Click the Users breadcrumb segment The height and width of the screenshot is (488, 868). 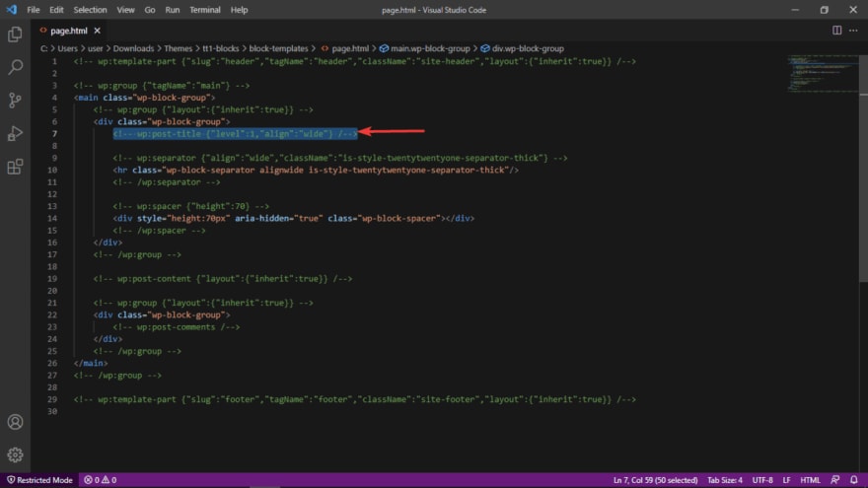pyautogui.click(x=67, y=48)
